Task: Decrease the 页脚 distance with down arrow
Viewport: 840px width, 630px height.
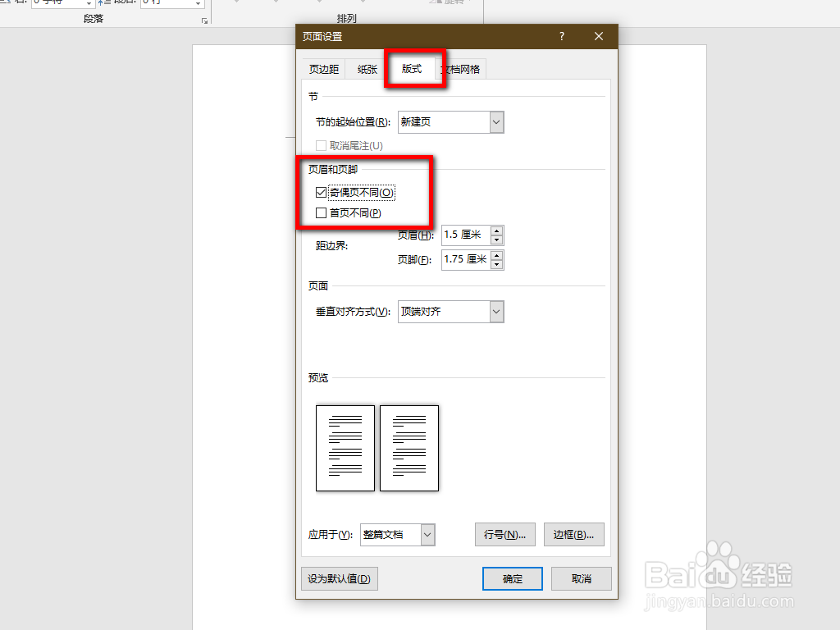Action: pos(497,265)
